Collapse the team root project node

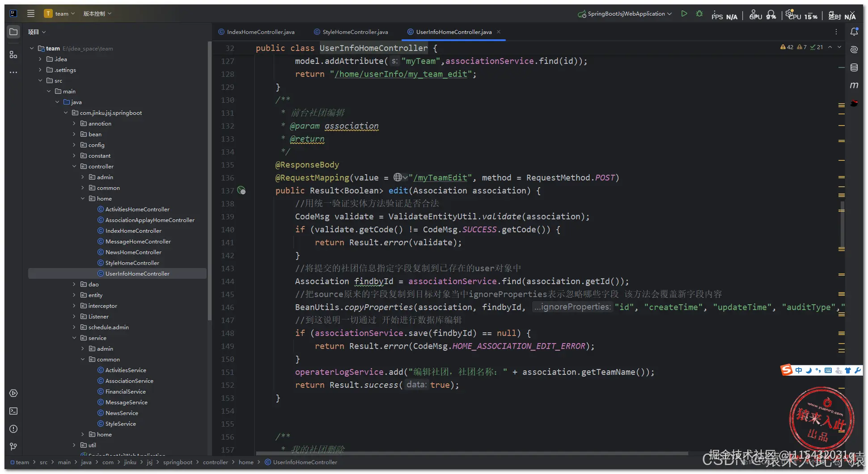[x=32, y=48]
